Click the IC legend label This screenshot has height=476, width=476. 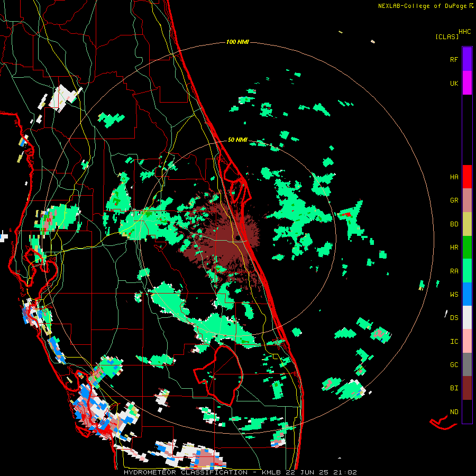tap(454, 341)
